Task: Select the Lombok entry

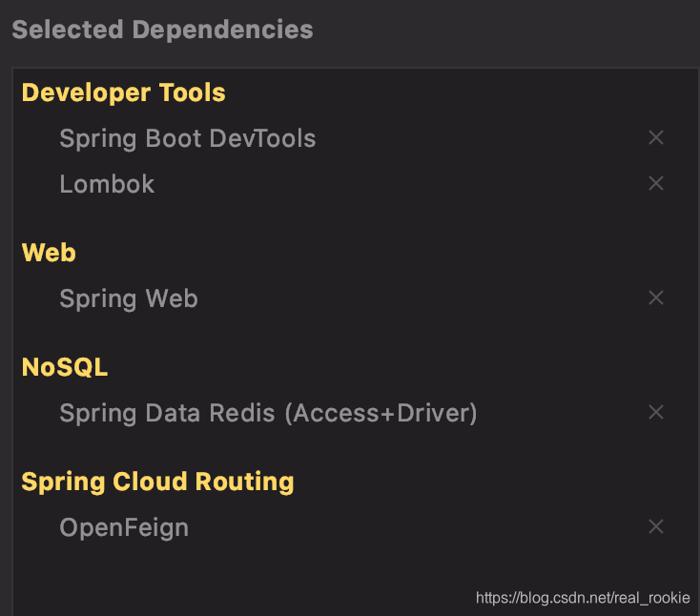Action: [107, 184]
